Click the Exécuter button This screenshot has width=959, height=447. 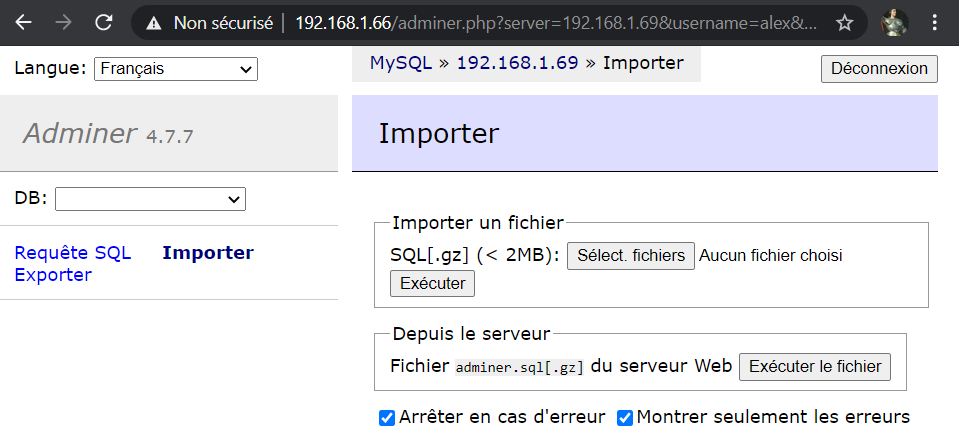[x=432, y=284]
